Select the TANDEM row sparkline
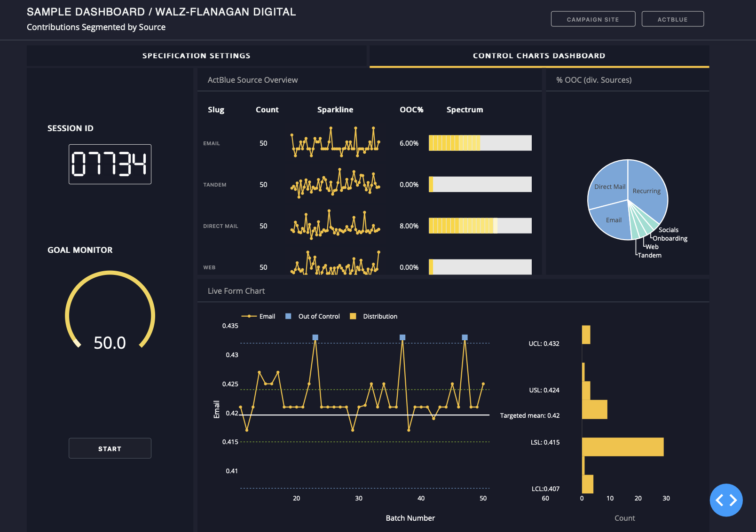The width and height of the screenshot is (756, 532). [335, 184]
